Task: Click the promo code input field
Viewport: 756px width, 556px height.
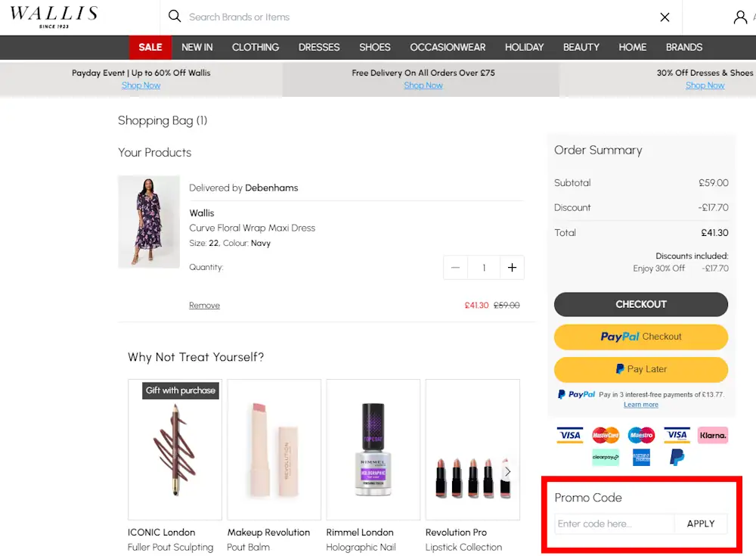Action: 614,523
